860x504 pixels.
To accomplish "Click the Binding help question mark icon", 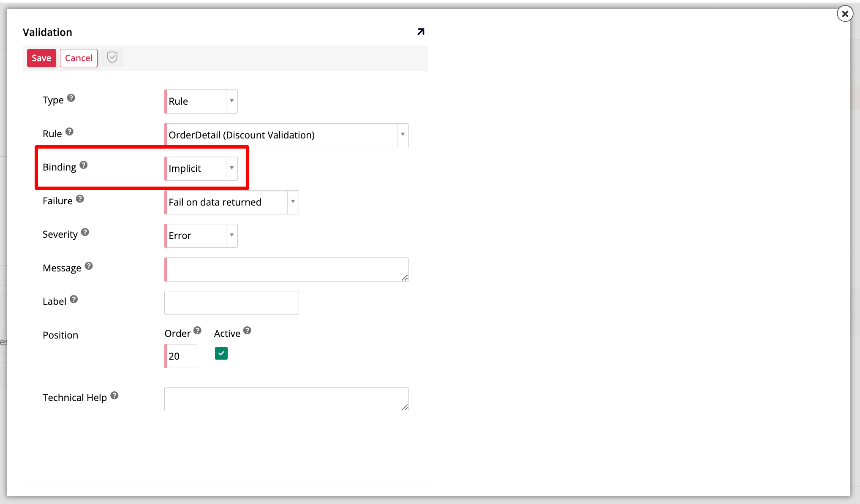I will [x=84, y=165].
